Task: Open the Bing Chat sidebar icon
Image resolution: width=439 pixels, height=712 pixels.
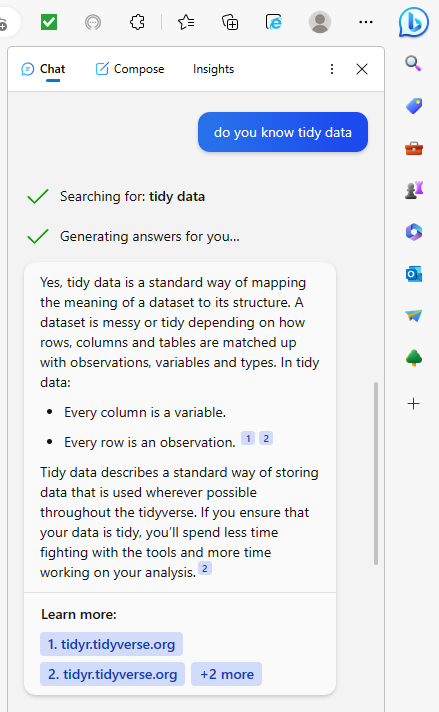Action: point(414,22)
